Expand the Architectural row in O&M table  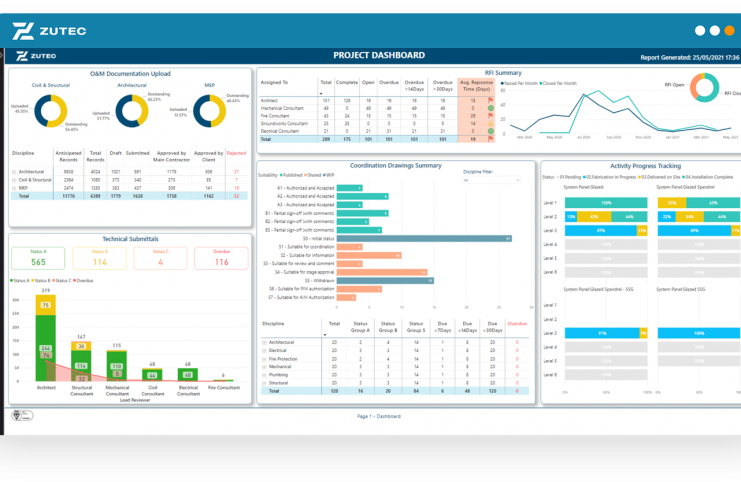click(14, 172)
